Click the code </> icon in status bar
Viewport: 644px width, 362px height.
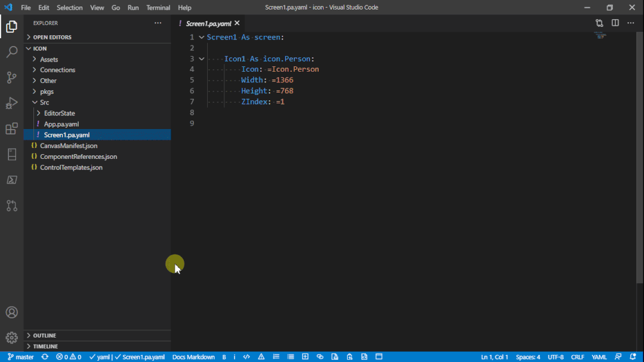[x=246, y=357]
